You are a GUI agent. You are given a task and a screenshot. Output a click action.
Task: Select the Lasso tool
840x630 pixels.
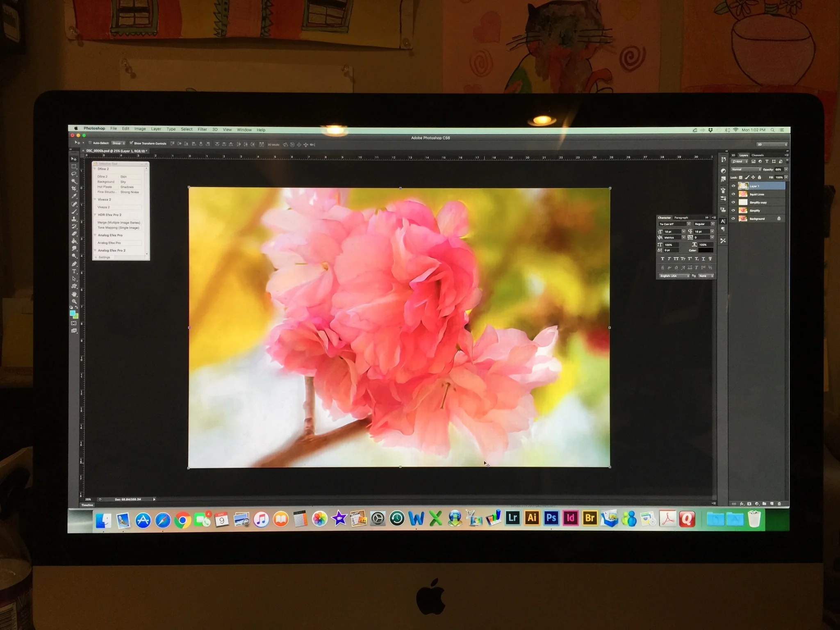pos(74,173)
